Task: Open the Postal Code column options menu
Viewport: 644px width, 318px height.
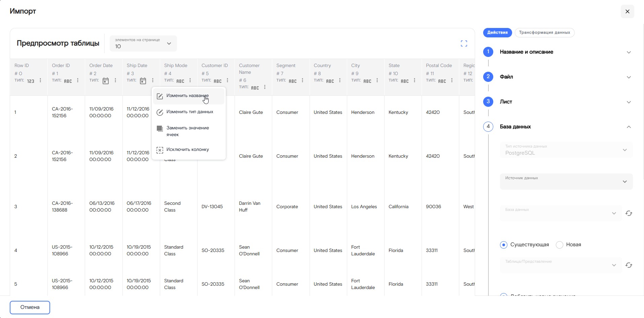Action: pos(452,81)
